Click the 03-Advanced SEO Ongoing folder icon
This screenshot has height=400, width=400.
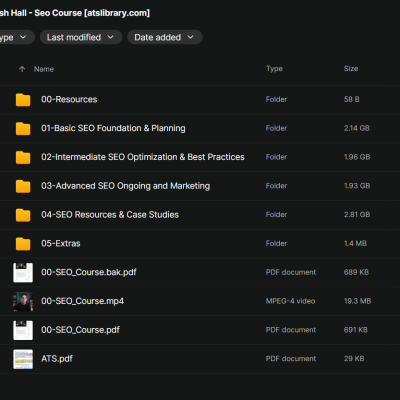pos(23,186)
